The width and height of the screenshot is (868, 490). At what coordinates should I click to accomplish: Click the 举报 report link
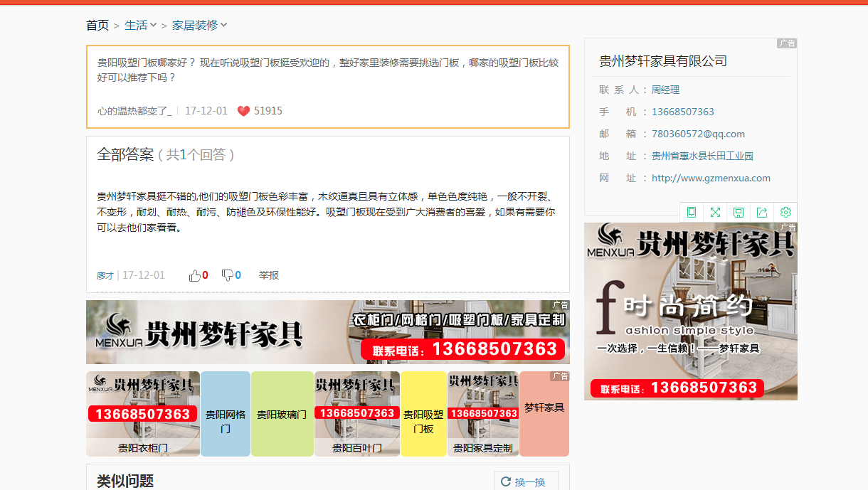(269, 275)
